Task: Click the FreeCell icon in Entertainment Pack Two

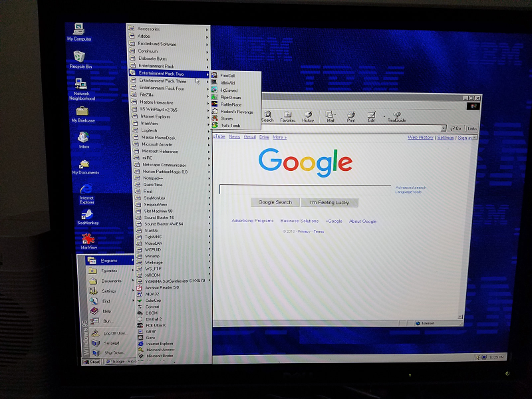Action: (214, 75)
